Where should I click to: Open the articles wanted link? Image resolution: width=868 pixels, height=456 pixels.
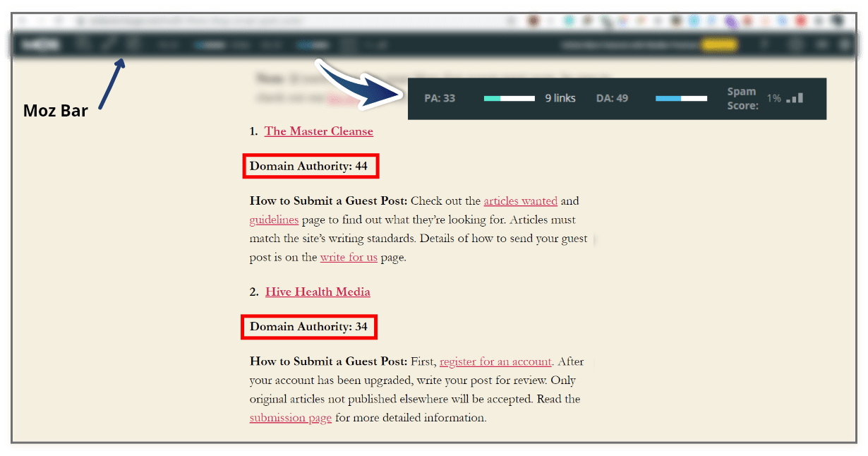tap(520, 201)
